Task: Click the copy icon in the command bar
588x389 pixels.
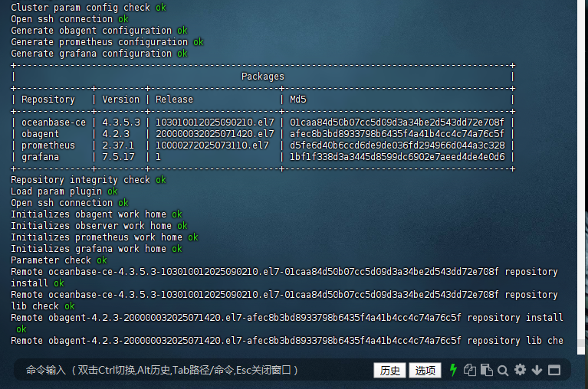Action: (469, 370)
